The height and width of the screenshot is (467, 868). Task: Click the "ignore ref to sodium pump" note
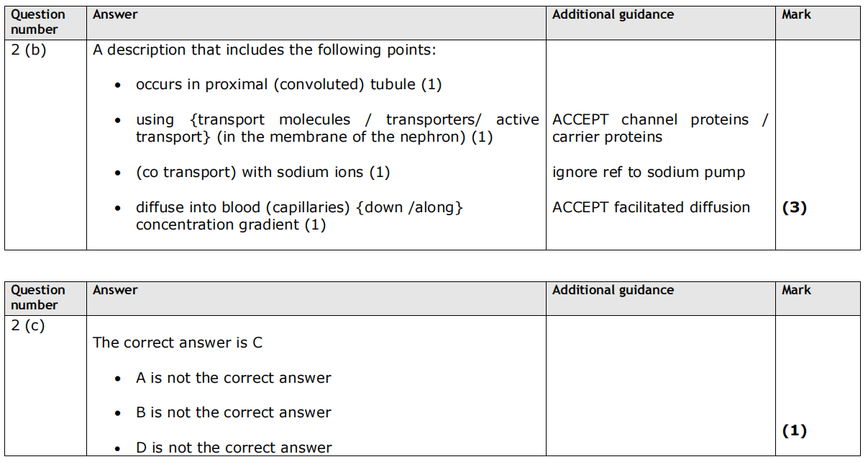pos(649,173)
